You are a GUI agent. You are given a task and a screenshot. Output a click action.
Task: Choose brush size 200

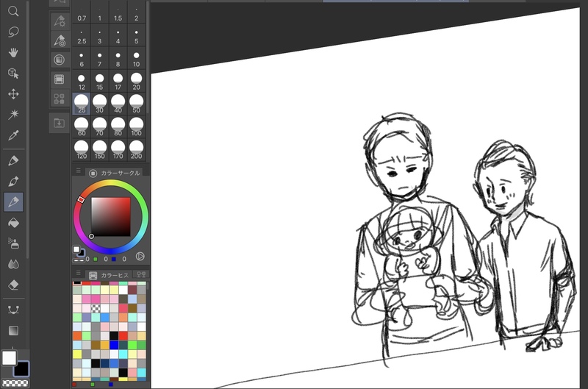point(136,150)
